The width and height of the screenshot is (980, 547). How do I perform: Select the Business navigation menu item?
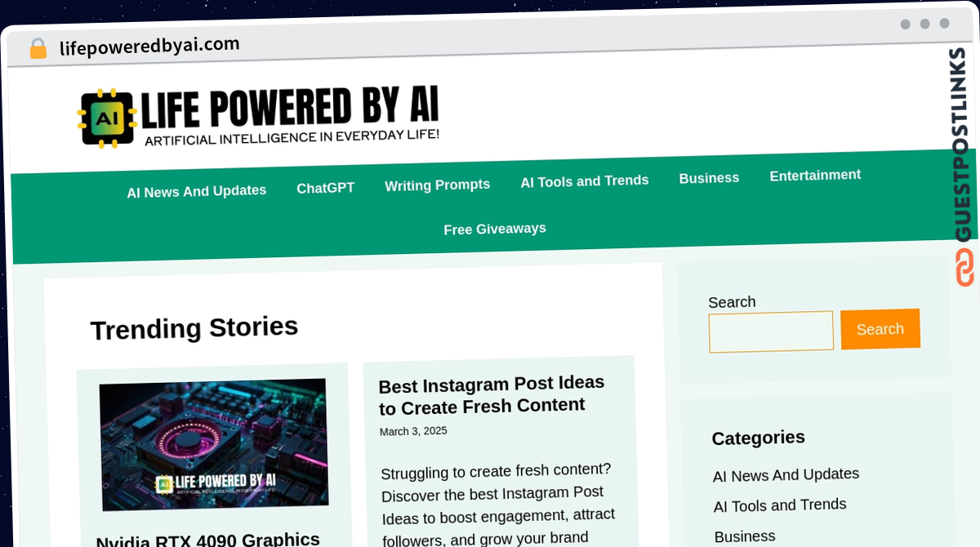709,178
